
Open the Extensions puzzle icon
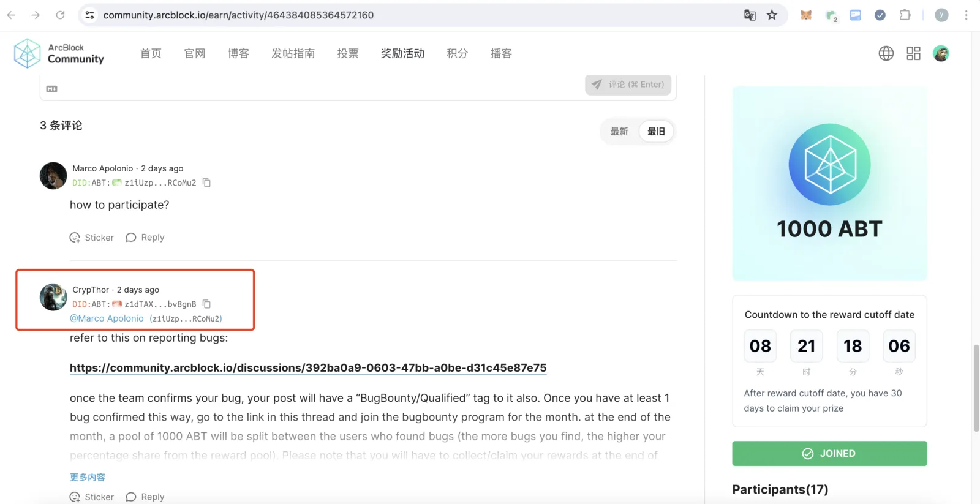pyautogui.click(x=905, y=15)
